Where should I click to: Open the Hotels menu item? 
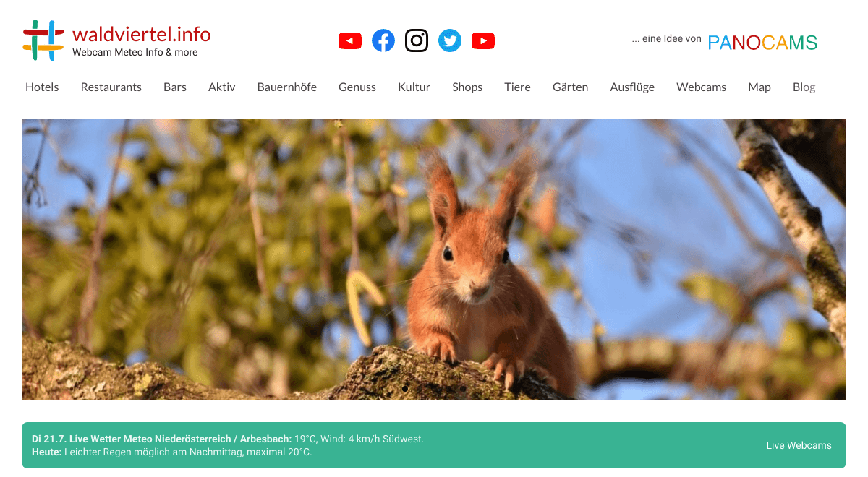[x=42, y=87]
